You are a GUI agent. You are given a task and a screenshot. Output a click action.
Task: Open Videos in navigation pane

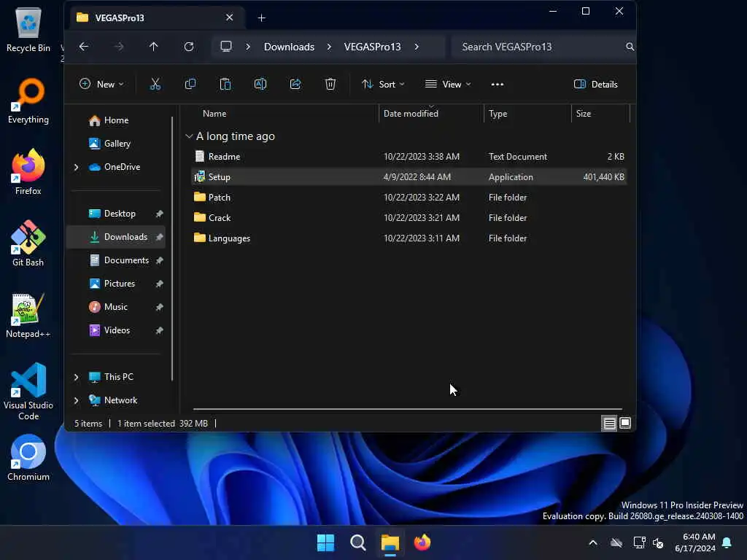click(x=117, y=330)
